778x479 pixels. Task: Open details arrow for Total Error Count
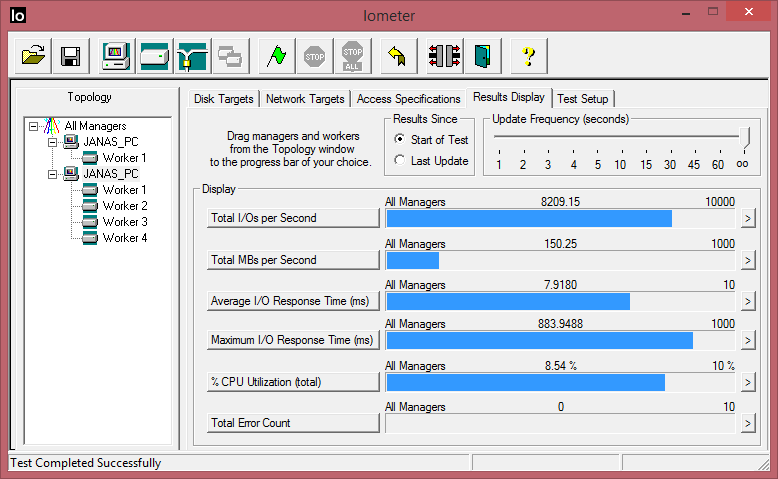coord(748,423)
